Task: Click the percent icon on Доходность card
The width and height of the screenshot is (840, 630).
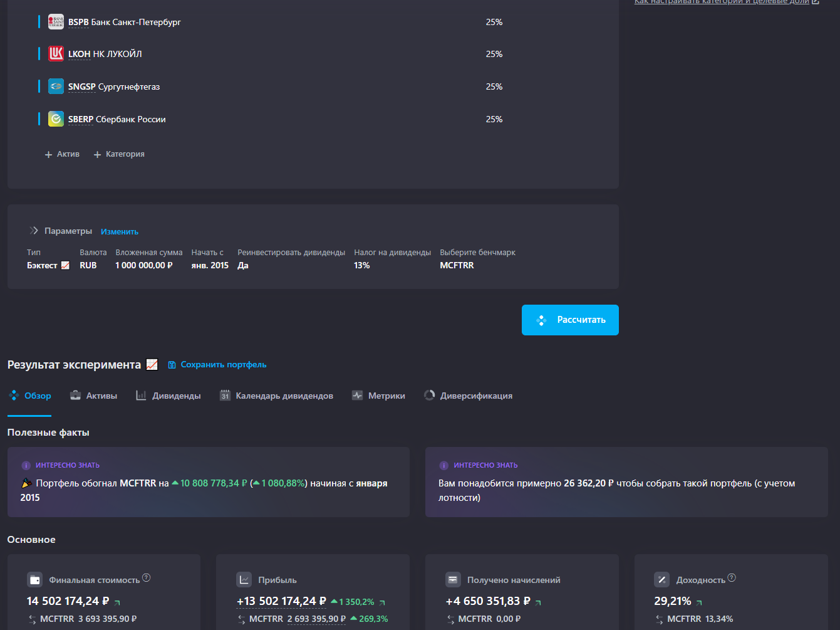Action: 661,580
